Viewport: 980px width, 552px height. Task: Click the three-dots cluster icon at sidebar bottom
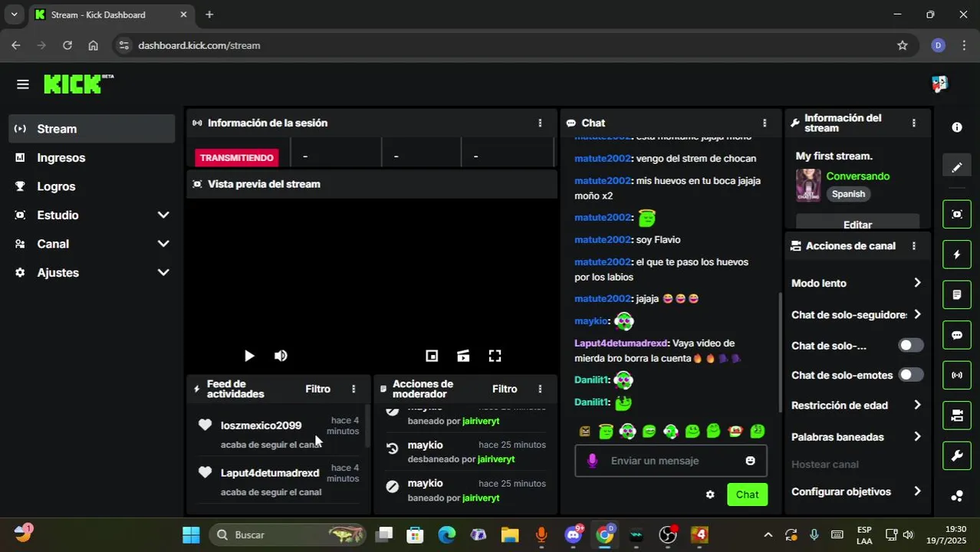point(957,496)
